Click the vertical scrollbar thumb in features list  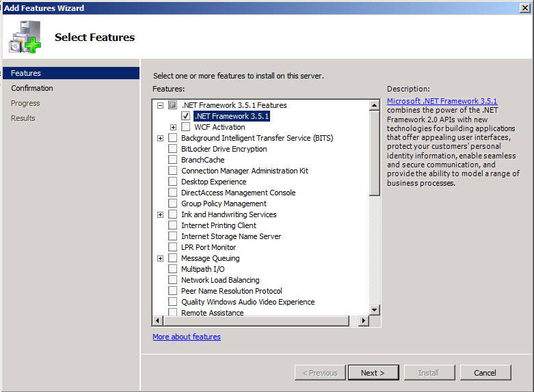(374, 153)
